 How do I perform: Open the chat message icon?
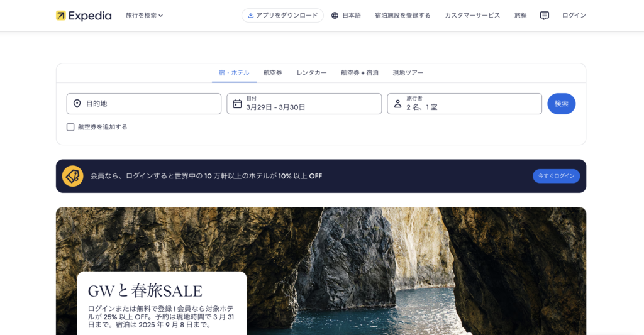point(544,16)
